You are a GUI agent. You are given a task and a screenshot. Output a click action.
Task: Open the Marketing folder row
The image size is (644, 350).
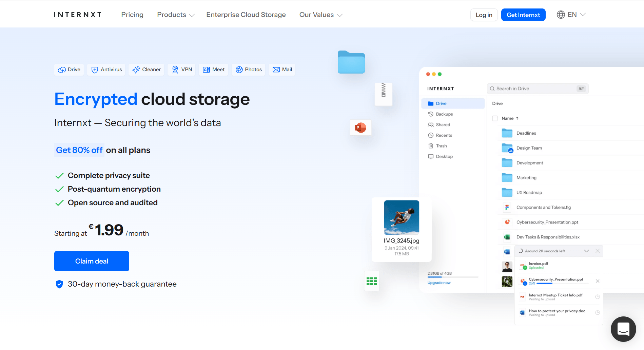pyautogui.click(x=571, y=178)
